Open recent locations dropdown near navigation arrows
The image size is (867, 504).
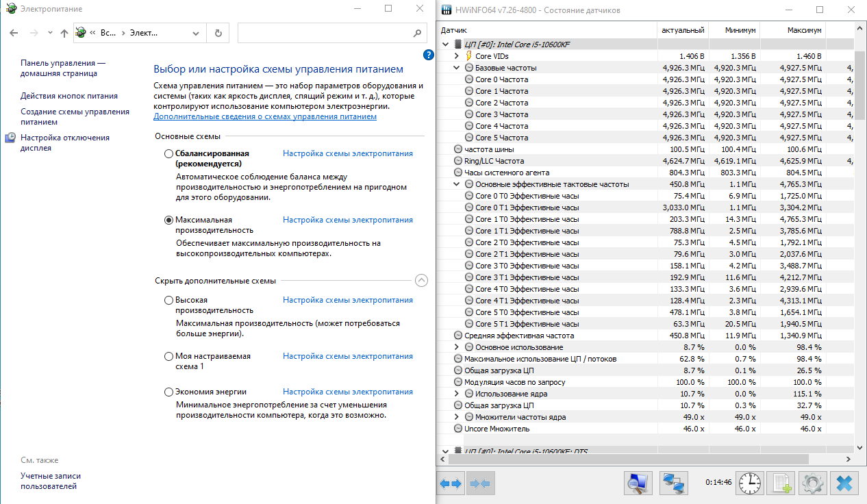tap(51, 33)
